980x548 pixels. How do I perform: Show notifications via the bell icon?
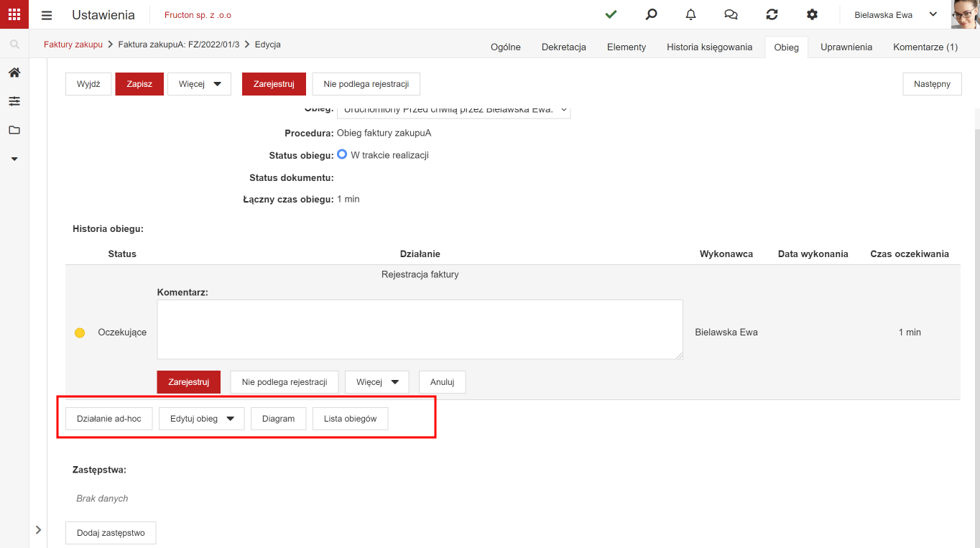[x=691, y=14]
